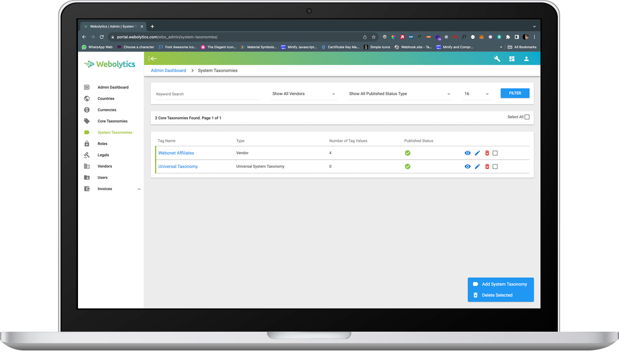
Task: Expand the Invoices menu chevron
Action: (139, 189)
